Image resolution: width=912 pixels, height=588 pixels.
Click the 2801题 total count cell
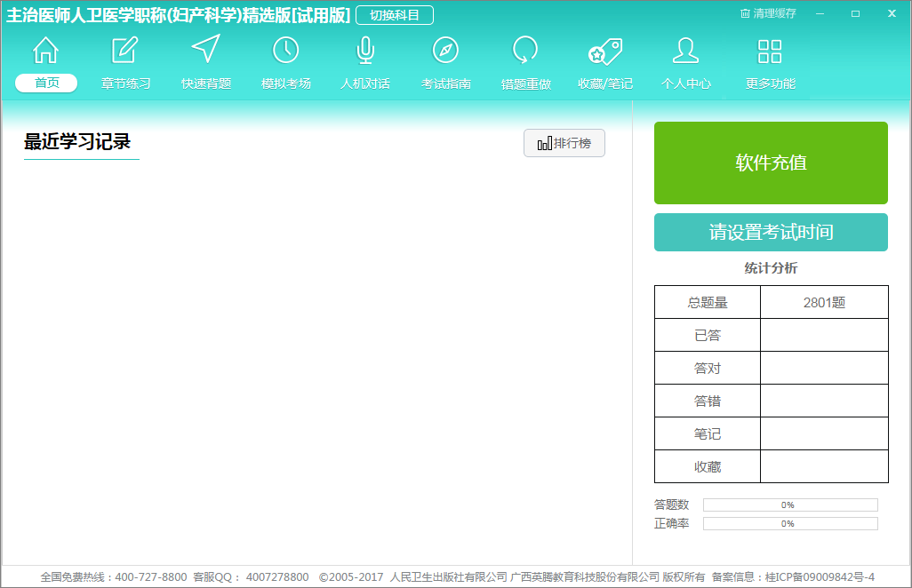click(x=824, y=302)
